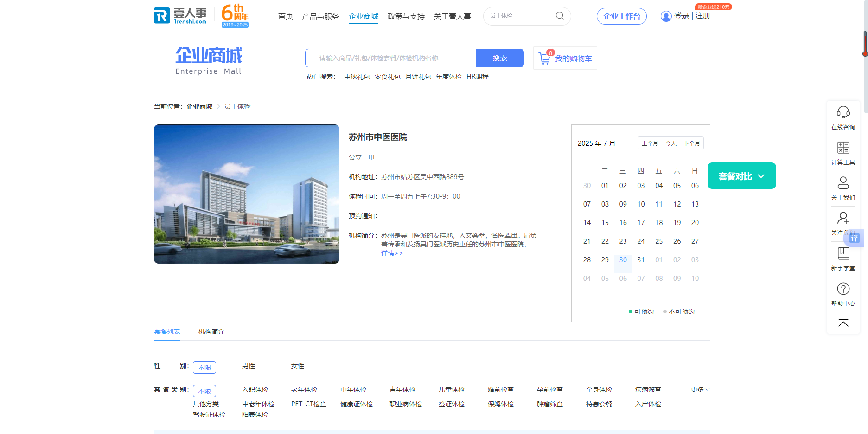Click HR课程 hot search link
The image size is (868, 434).
tap(478, 77)
